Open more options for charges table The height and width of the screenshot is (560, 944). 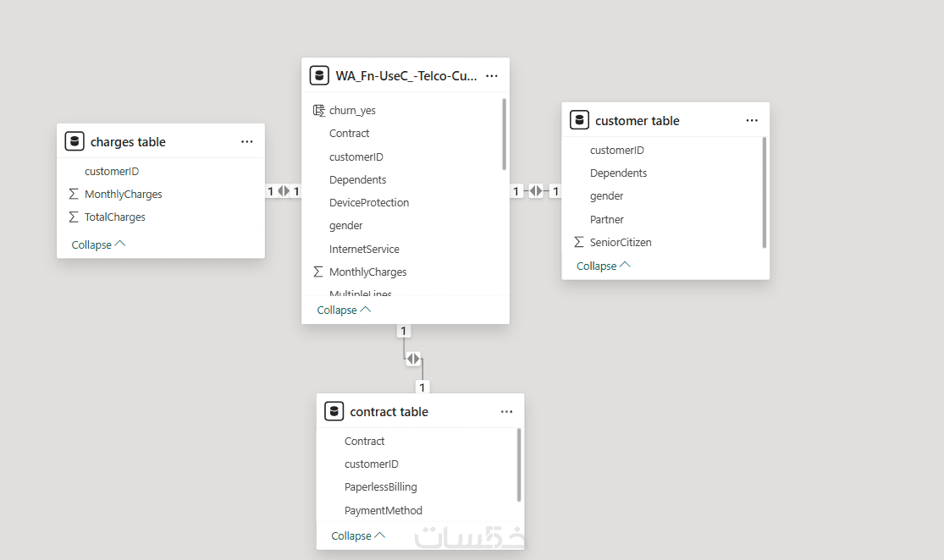pos(247,142)
